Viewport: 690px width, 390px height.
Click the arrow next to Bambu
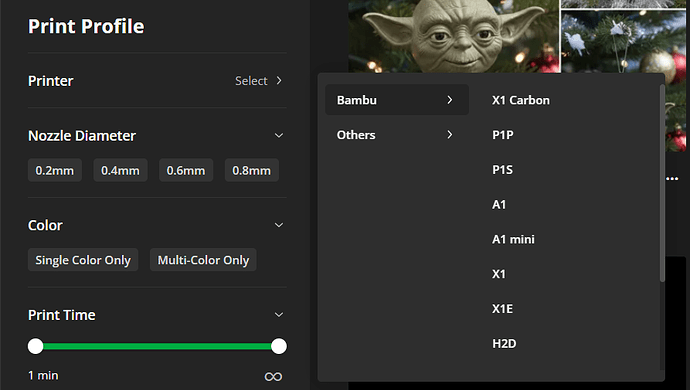coord(449,100)
